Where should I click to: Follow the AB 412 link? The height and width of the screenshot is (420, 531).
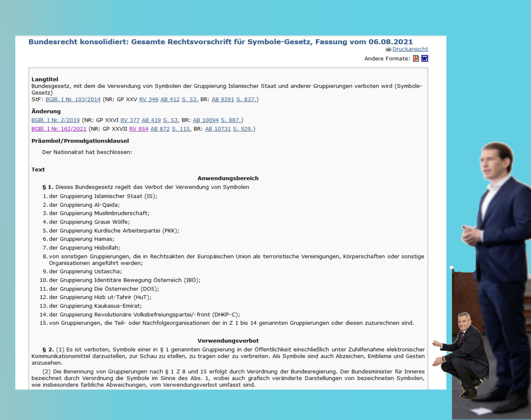(x=170, y=99)
